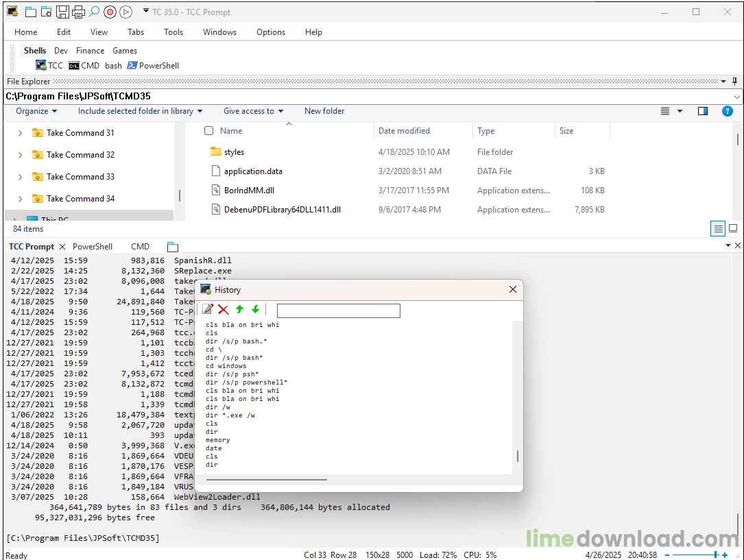
Task: Switch to the PowerShell tab
Action: 93,247
